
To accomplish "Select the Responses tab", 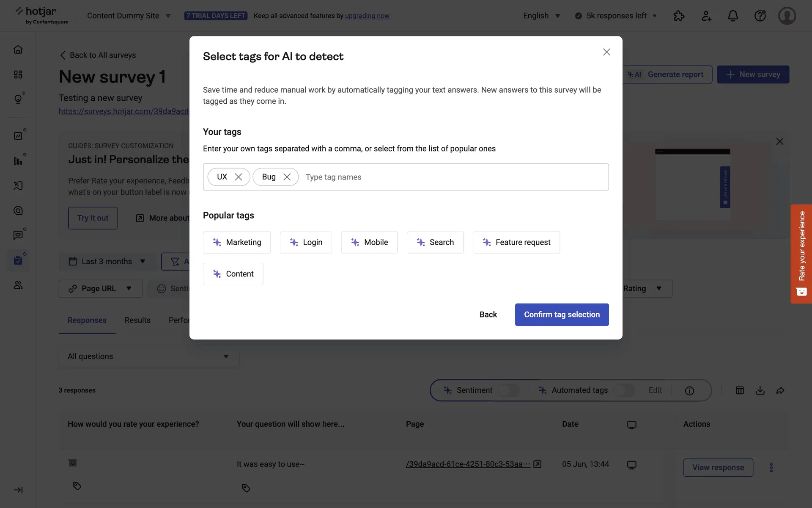I will (87, 320).
